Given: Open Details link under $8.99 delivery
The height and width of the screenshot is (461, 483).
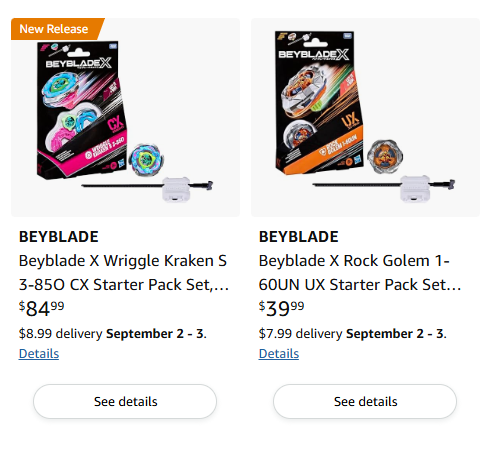Looking at the screenshot, I should coord(39,354).
